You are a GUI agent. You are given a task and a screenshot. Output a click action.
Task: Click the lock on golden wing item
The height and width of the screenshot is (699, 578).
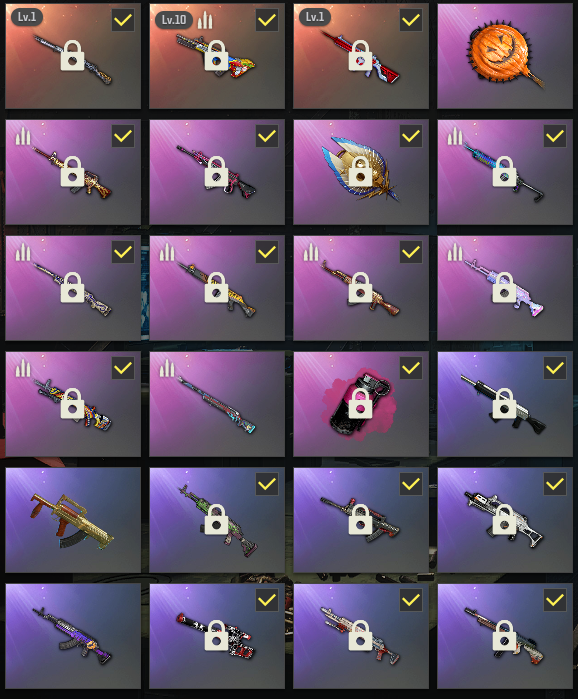click(x=361, y=172)
